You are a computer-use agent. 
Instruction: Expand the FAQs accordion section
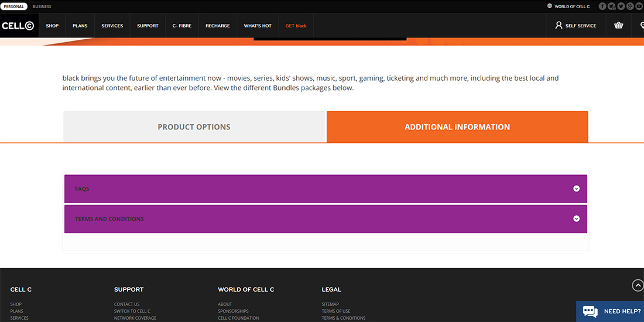coord(326,189)
